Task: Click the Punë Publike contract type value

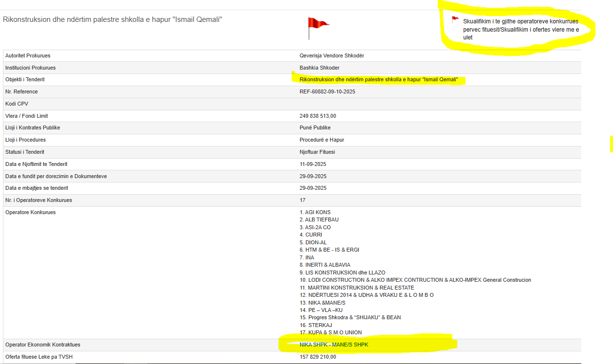Action: (315, 127)
